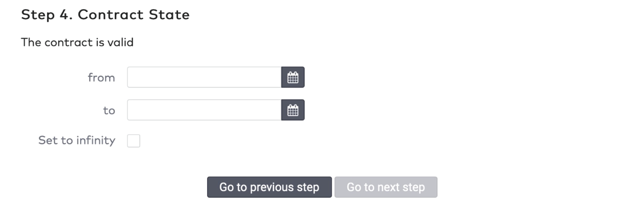Click the Set to infinity label

pos(77,140)
